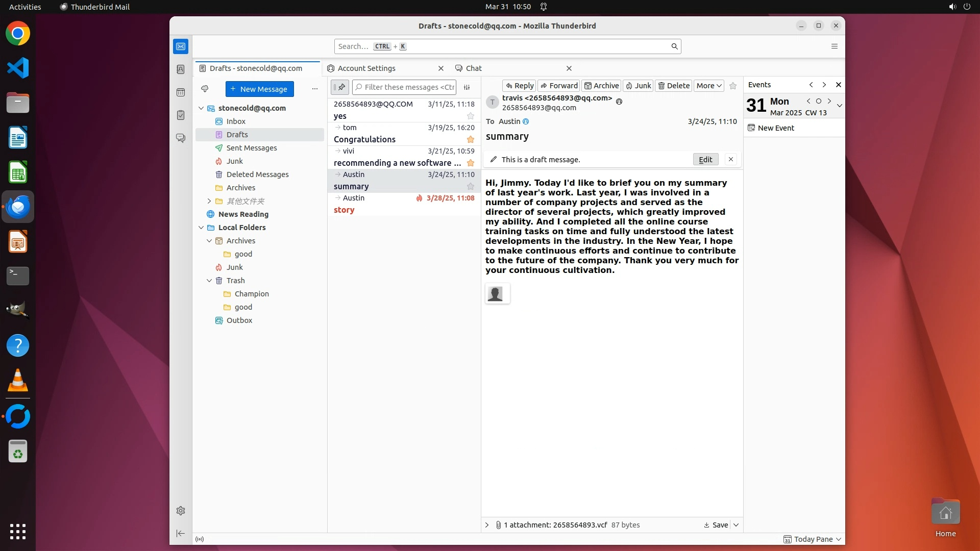
Task: Open the Calendar space icon
Action: tap(181, 92)
